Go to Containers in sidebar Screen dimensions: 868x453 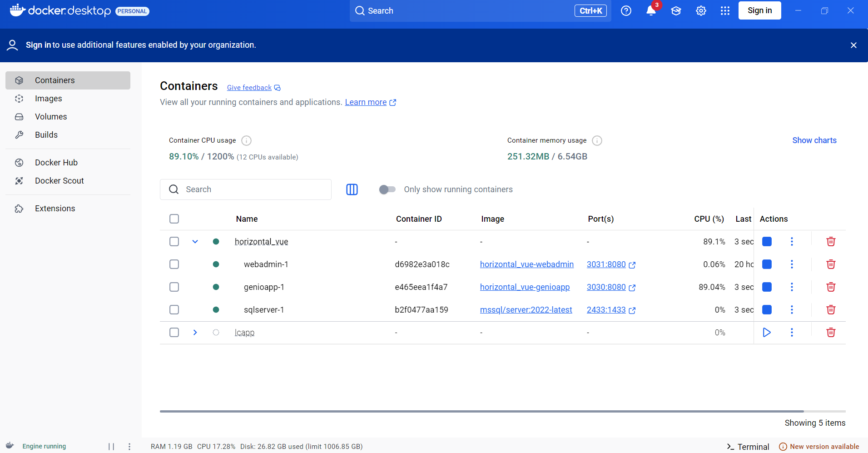coord(68,80)
